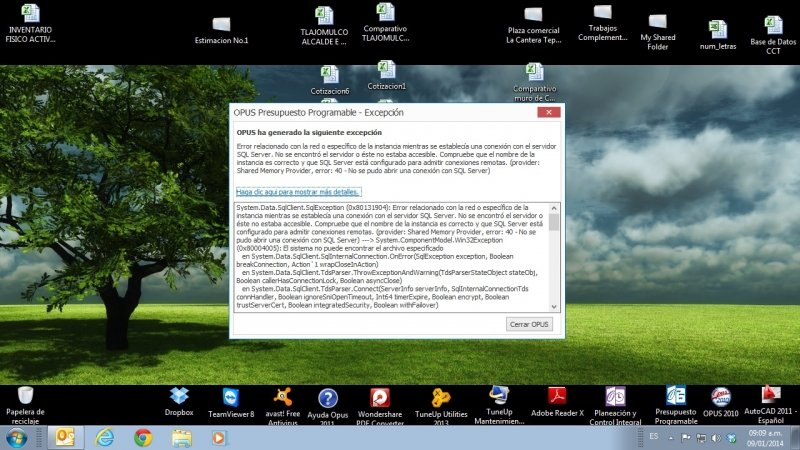The image size is (800, 450).
Task: Select the Papelera de reciclaje icon
Action: click(x=26, y=397)
